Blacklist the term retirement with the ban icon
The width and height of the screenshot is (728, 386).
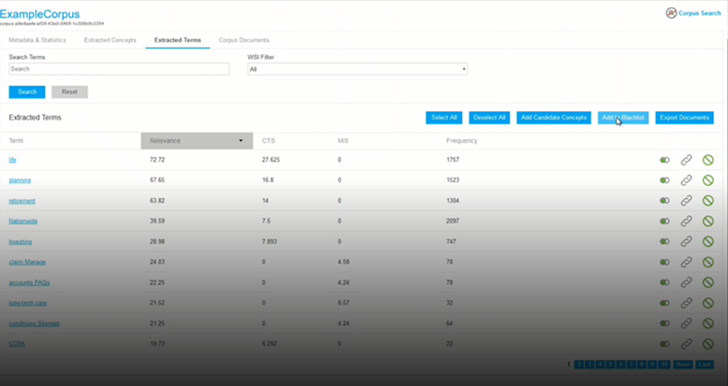(x=708, y=201)
